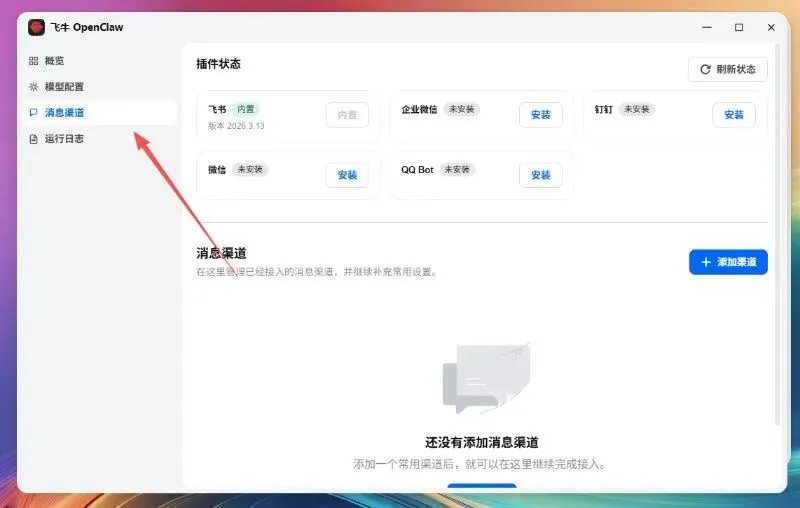Click the 微信 plugin name

217,169
